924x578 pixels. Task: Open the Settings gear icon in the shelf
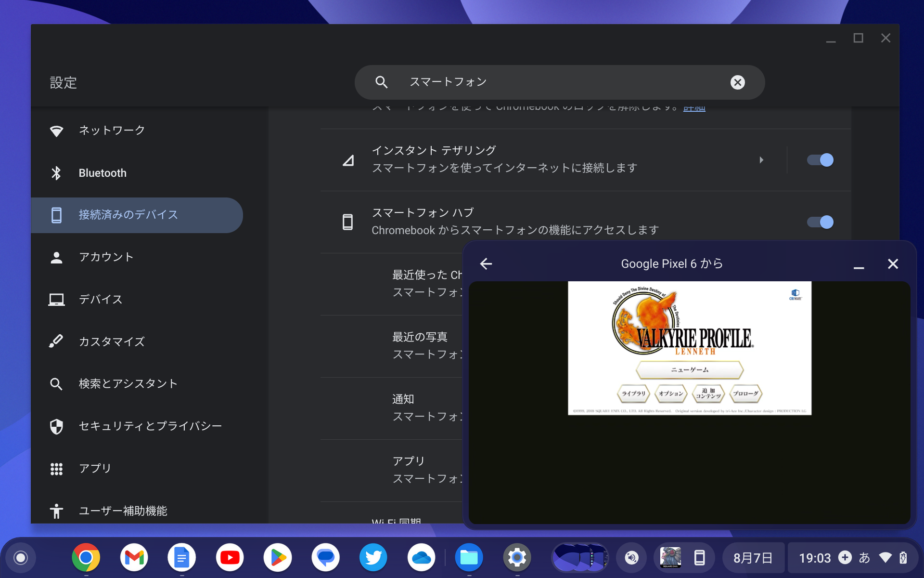[517, 557]
